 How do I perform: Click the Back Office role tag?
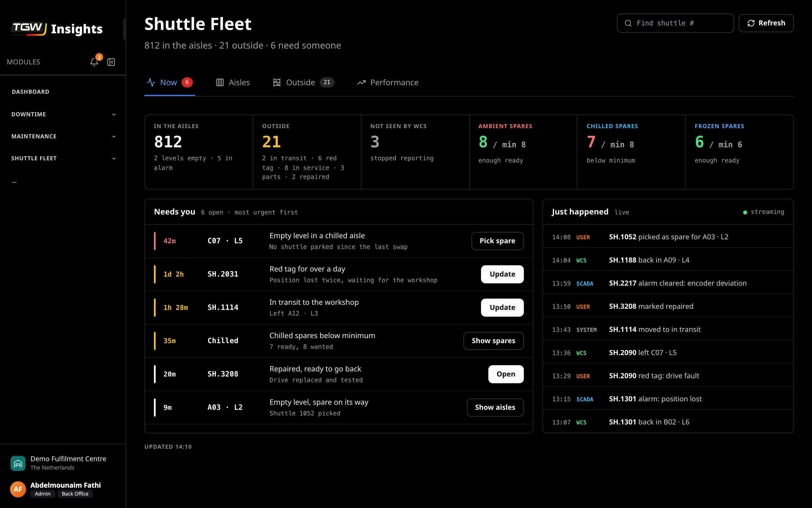(75, 494)
